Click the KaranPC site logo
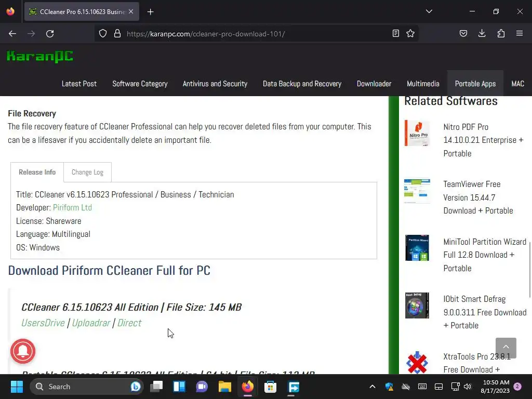 coord(40,57)
